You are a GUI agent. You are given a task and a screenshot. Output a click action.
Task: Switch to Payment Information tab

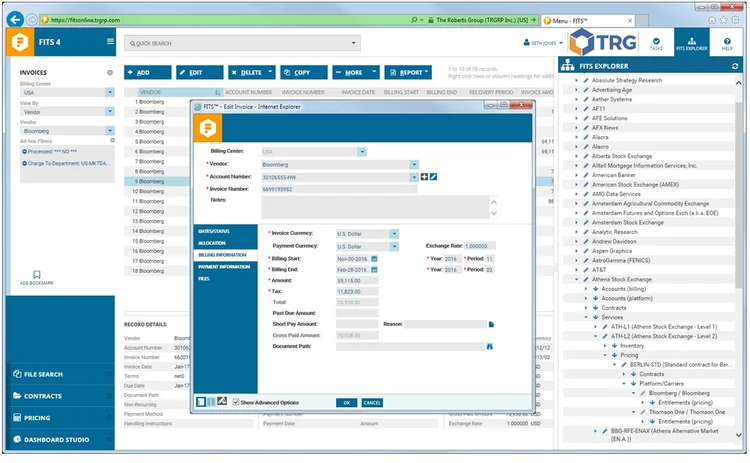[226, 267]
